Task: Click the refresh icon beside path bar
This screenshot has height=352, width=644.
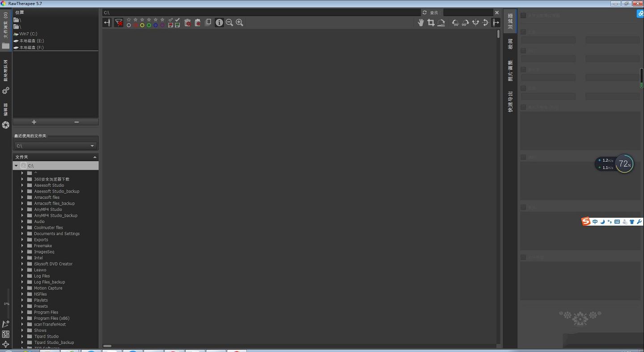Action: point(424,13)
